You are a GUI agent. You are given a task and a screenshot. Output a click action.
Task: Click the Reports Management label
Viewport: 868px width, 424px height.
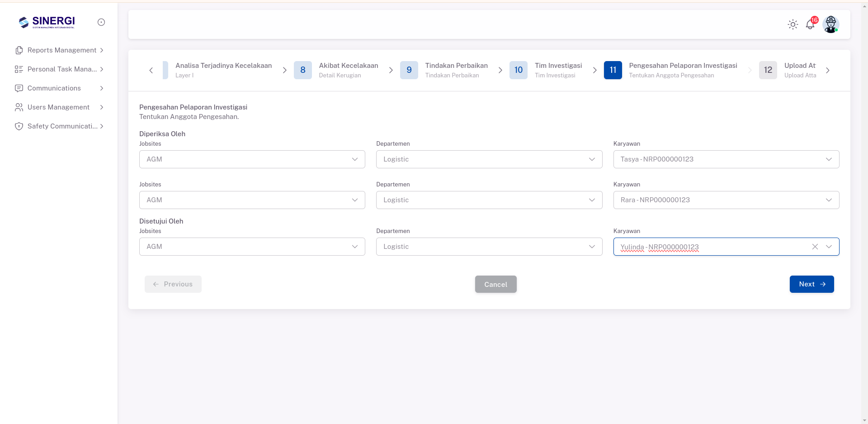(62, 50)
